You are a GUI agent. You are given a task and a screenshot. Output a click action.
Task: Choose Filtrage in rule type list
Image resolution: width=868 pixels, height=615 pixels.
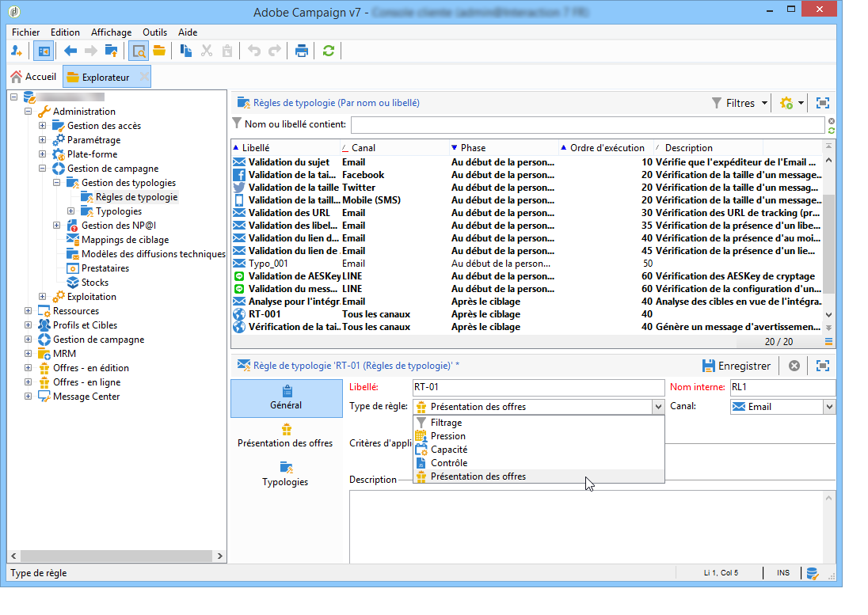click(x=539, y=423)
